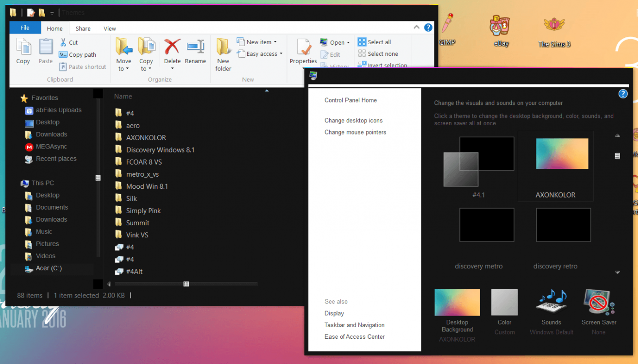Screen dimensions: 638x364
Task: Click the Rename icon
Action: point(195,47)
